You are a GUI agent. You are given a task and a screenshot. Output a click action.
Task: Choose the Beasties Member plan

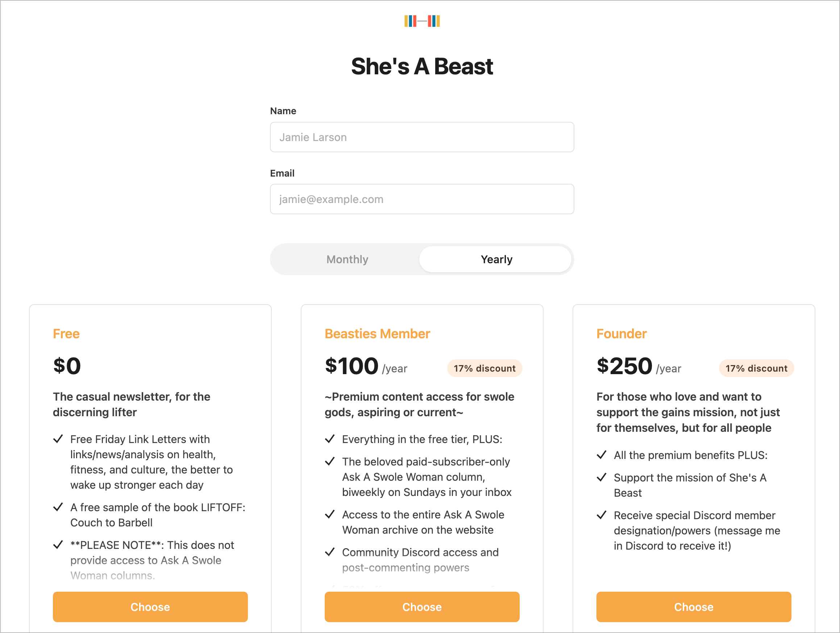pos(422,607)
